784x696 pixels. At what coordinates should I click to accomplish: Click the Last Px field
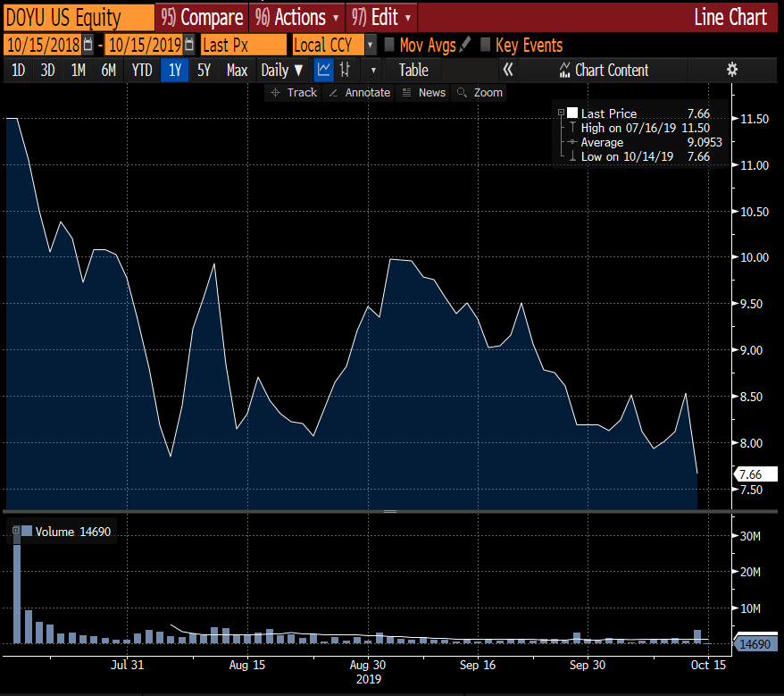(244, 45)
